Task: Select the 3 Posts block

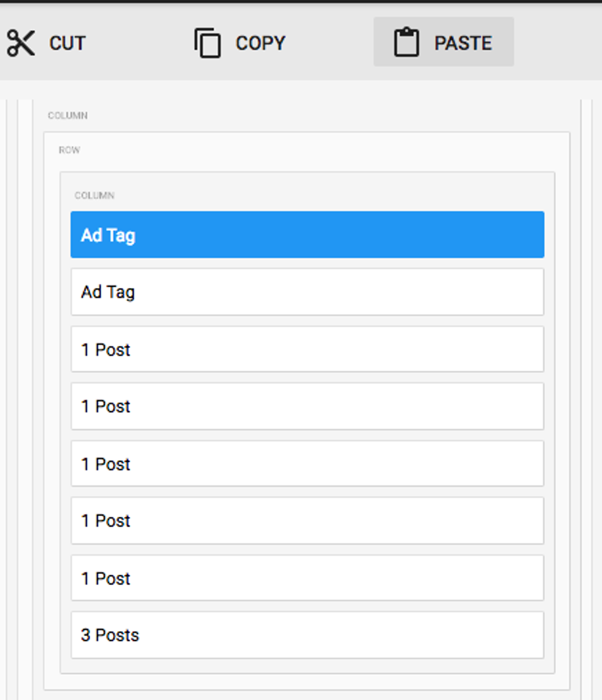Action: (307, 635)
